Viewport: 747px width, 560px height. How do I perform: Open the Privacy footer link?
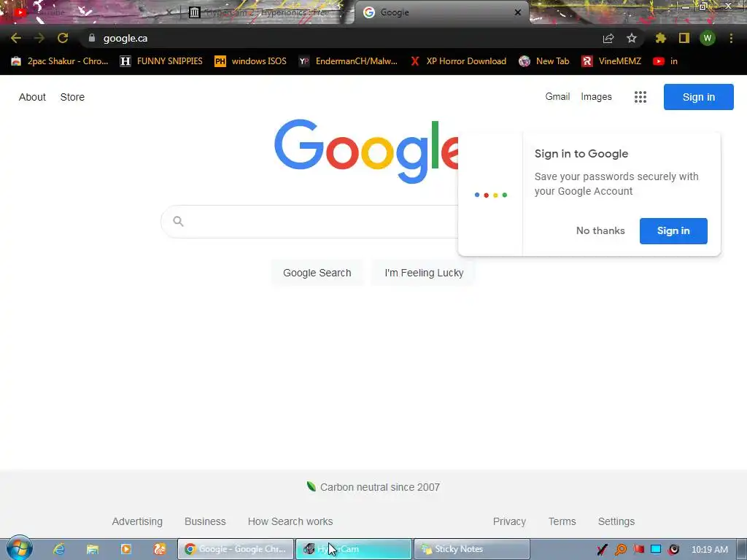coord(509,521)
